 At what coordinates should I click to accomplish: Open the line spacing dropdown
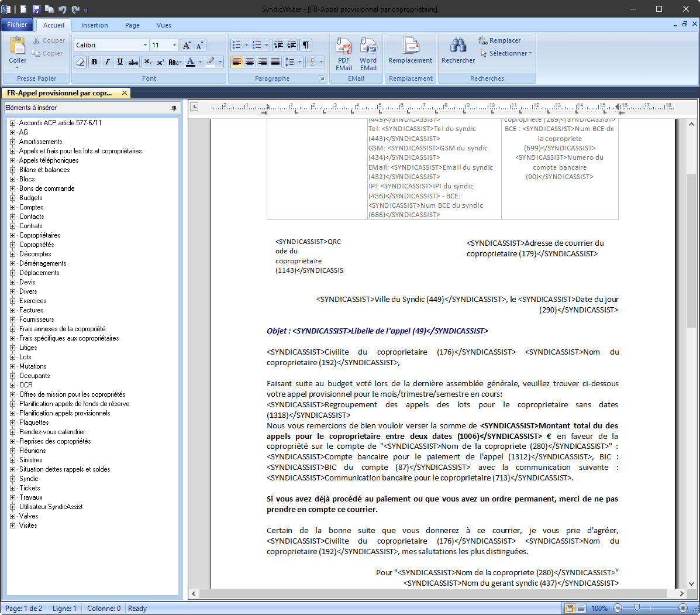pos(300,62)
